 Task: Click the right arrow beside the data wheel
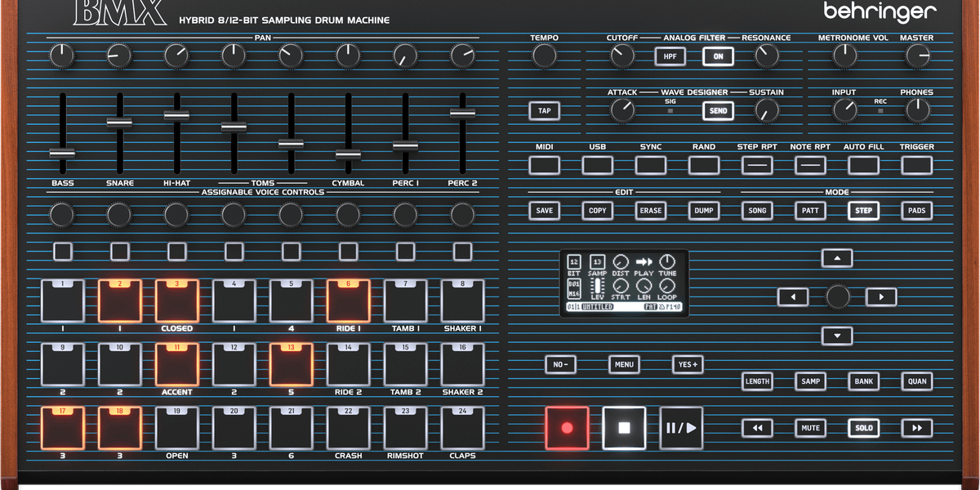[880, 296]
